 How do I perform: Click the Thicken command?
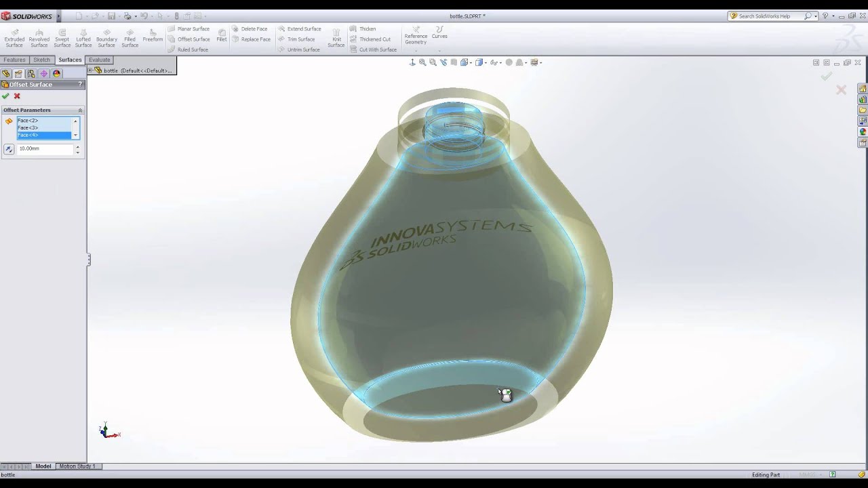(363, 29)
